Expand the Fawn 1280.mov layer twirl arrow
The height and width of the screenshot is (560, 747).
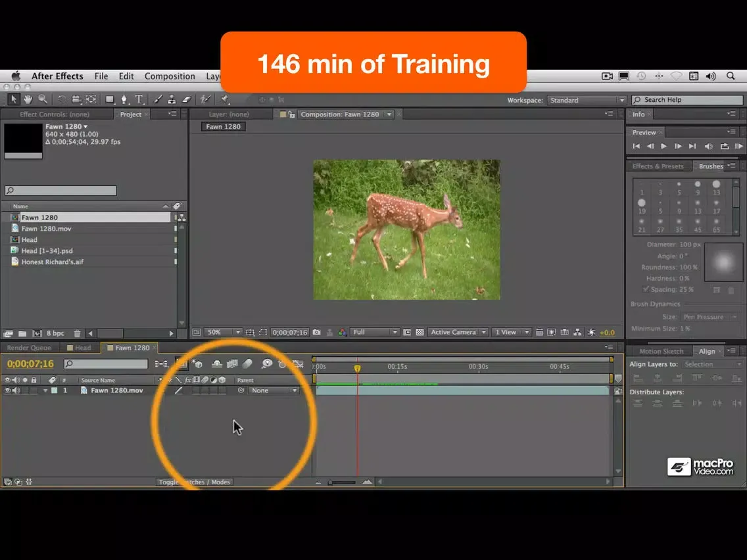click(x=45, y=390)
